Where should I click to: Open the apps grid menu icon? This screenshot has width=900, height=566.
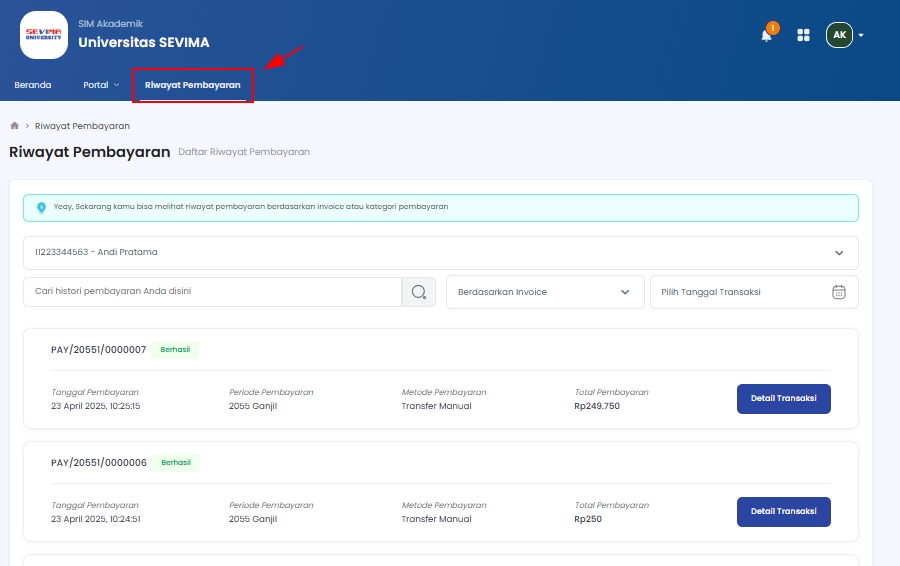[803, 35]
